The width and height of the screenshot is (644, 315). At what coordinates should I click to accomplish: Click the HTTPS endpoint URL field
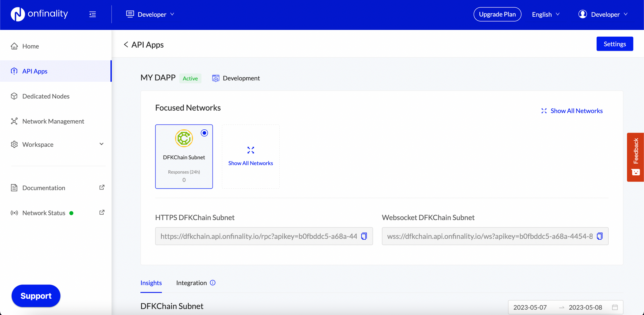(264, 236)
